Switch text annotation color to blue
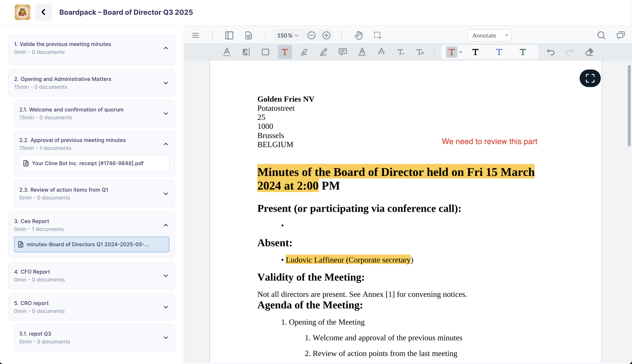Screen dimensions: 632x364 pos(499,52)
